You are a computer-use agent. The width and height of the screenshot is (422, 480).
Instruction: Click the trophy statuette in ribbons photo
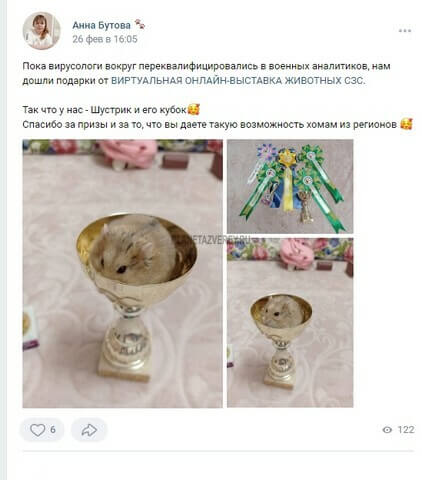[305, 207]
